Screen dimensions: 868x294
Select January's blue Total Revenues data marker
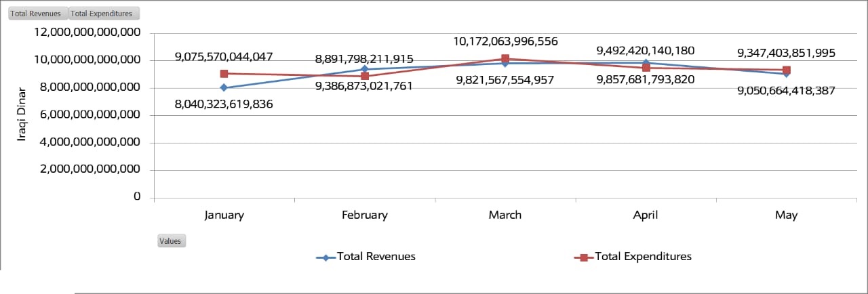click(224, 87)
